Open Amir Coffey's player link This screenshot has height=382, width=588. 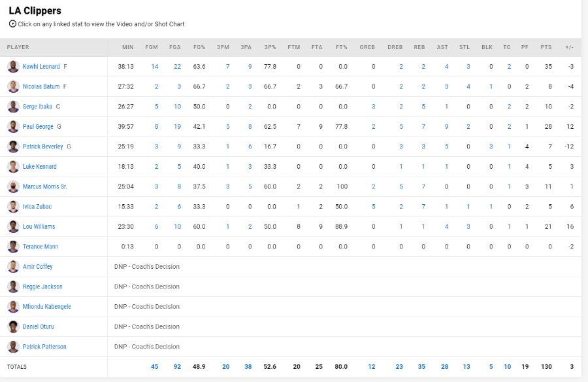pyautogui.click(x=37, y=266)
